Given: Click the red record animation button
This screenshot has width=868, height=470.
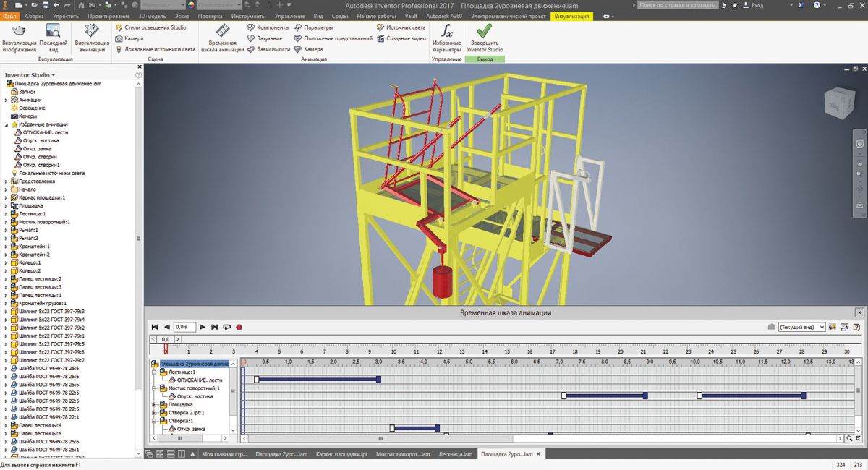Looking at the screenshot, I should [239, 327].
